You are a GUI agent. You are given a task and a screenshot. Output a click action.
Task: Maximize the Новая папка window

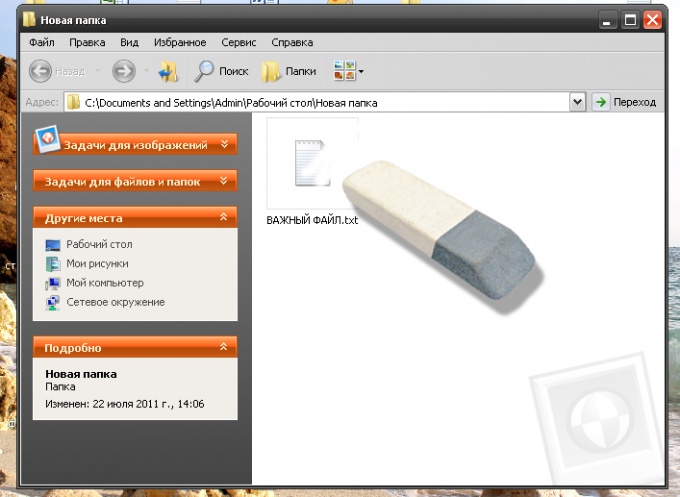pos(630,20)
